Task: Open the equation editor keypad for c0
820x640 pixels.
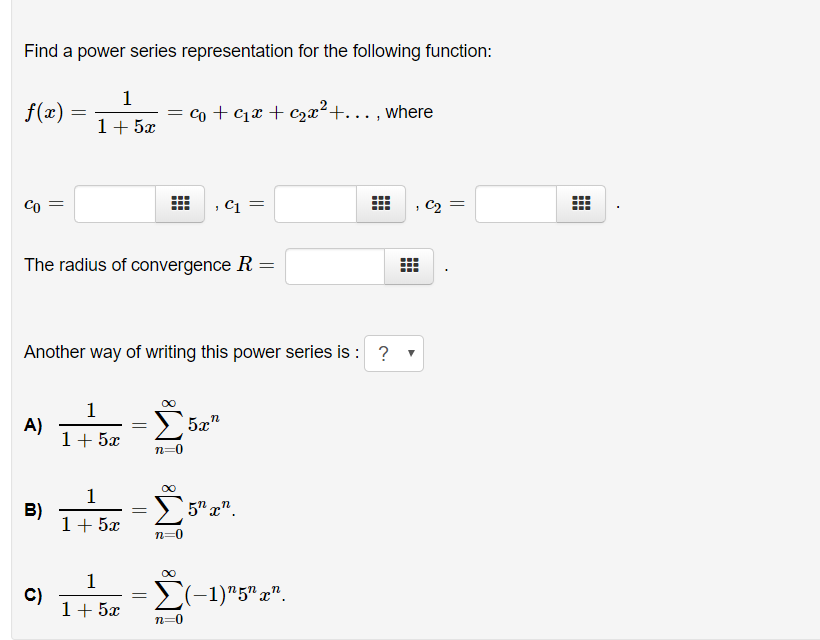Action: tap(181, 204)
